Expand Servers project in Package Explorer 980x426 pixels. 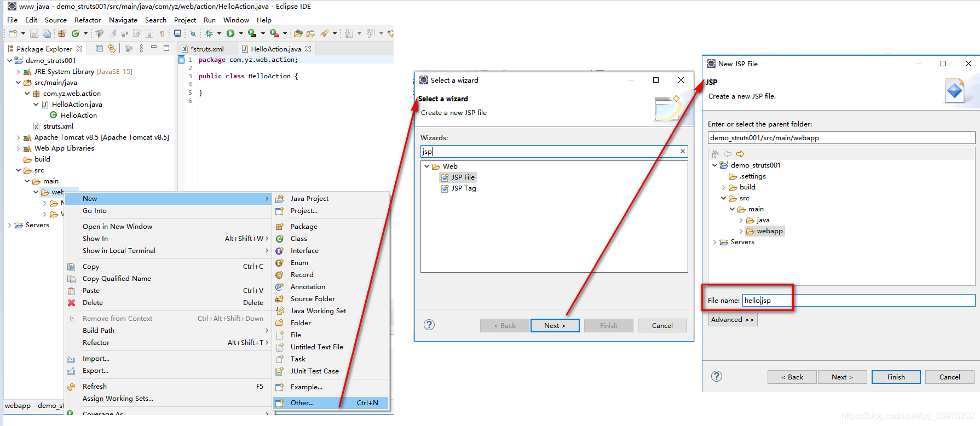[x=9, y=225]
